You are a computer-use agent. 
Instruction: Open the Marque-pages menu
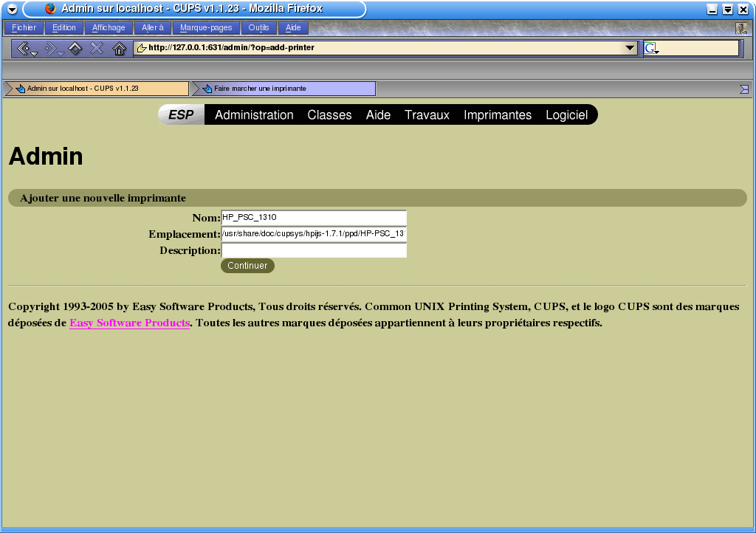207,28
